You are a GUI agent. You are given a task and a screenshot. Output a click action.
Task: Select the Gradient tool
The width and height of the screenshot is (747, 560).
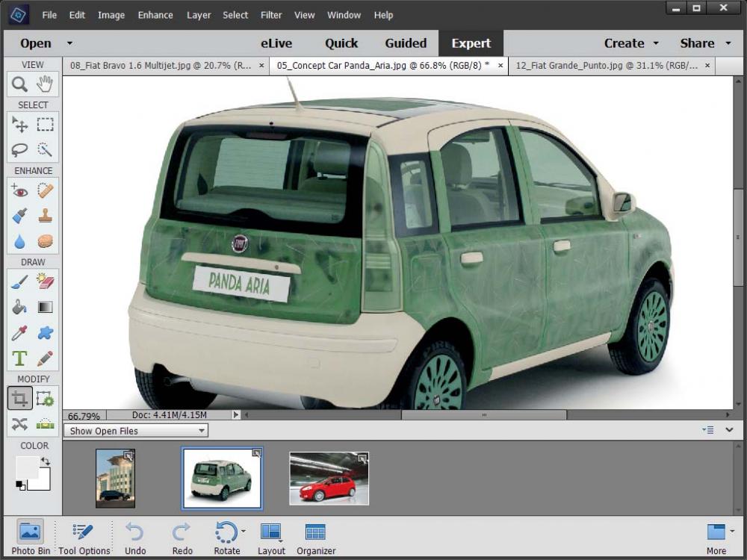click(46, 307)
